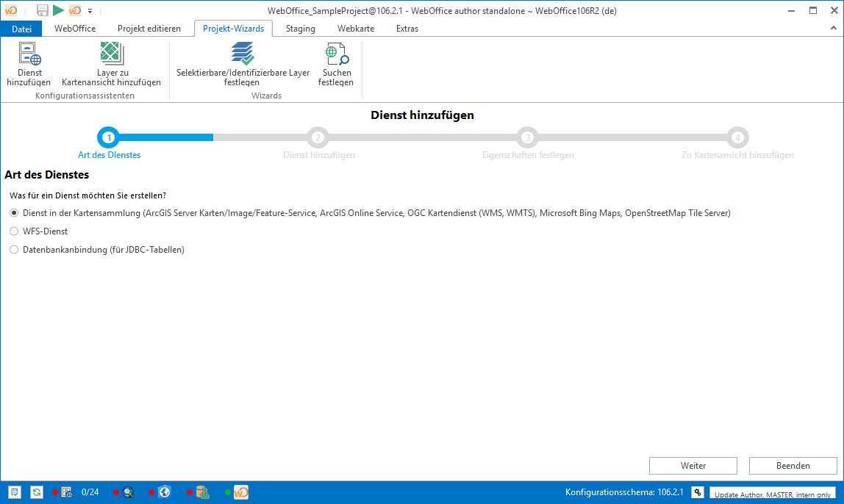Open the Datei menu
Viewport: 844px width, 504px height.
coord(22,29)
